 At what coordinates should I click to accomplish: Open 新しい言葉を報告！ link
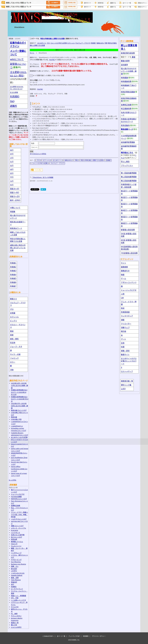(x=129, y=47)
